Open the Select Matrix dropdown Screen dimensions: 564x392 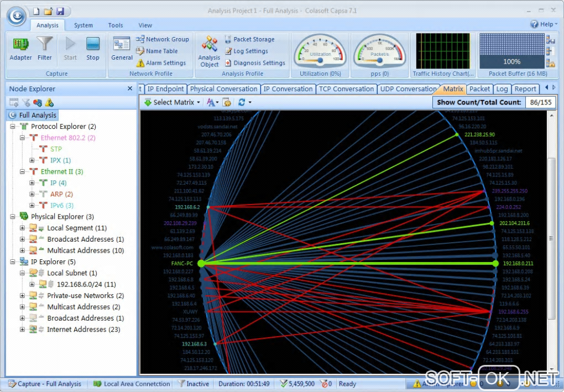tap(172, 102)
